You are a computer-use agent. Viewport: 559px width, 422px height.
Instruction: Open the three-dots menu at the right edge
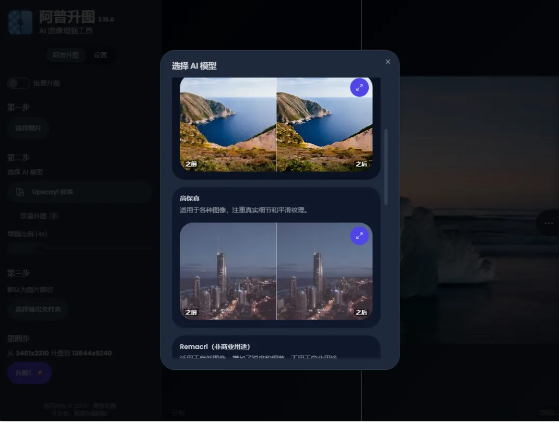(549, 223)
